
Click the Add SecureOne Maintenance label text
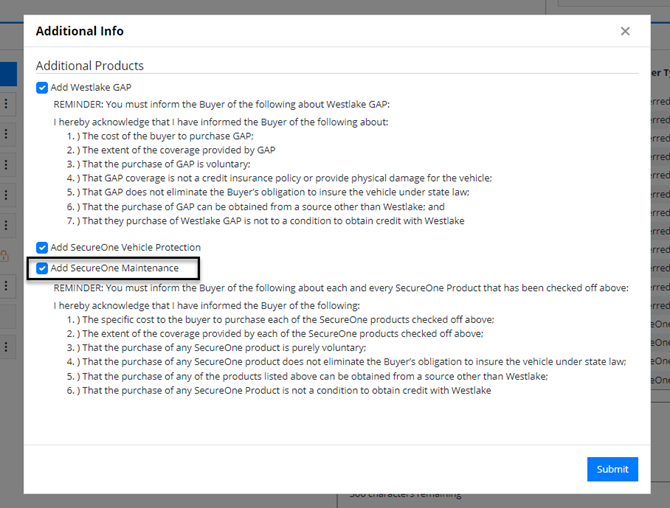point(115,268)
